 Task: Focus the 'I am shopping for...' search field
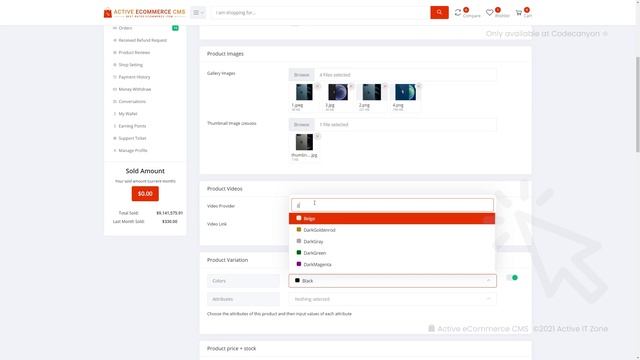click(320, 13)
